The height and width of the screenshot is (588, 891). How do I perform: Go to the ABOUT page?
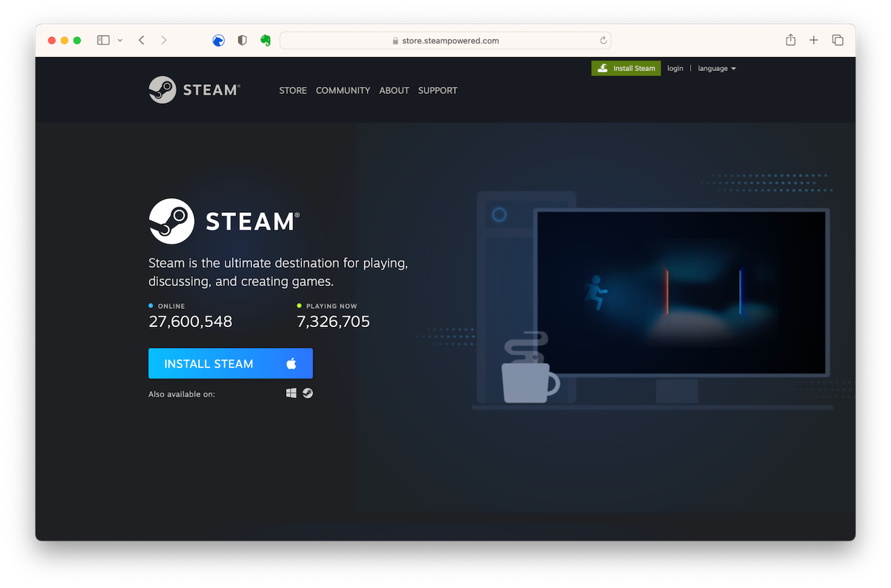(x=394, y=90)
